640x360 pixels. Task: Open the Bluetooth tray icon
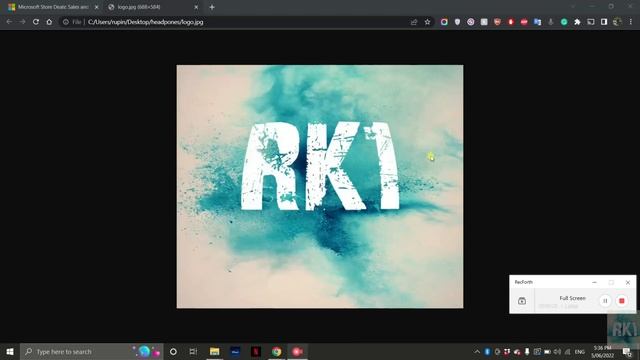(487, 351)
